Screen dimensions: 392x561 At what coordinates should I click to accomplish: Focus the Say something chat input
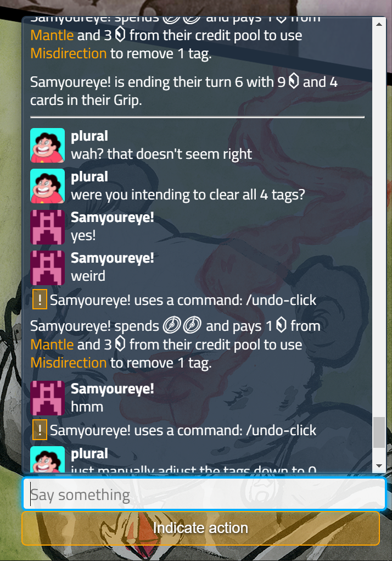pos(204,495)
